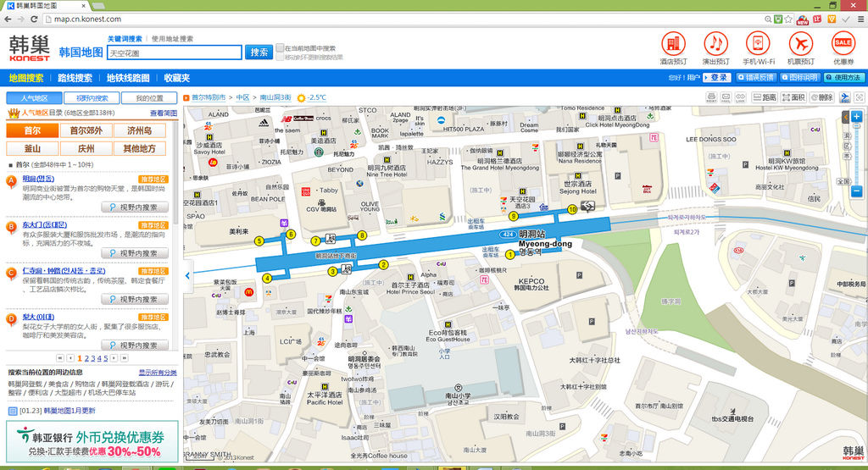Image resolution: width=868 pixels, height=470 pixels.
Task: Filter by 济州岛 region
Action: point(140,131)
